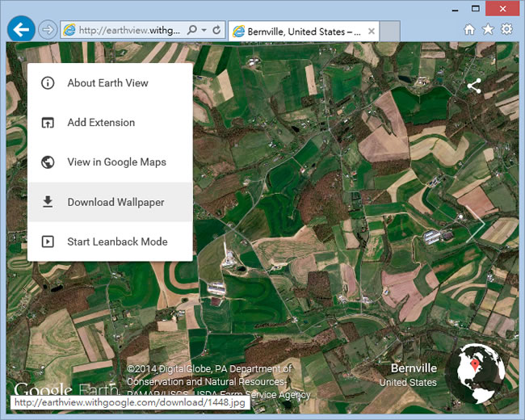Viewport: 525px width, 420px height.
Task: Click the United States label
Action: [408, 383]
